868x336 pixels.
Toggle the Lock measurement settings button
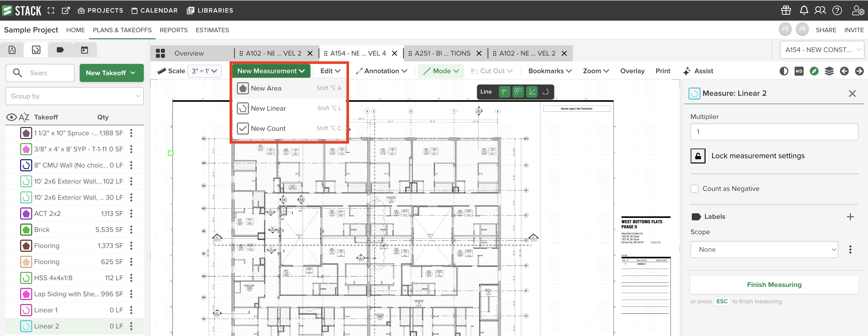[x=698, y=156]
